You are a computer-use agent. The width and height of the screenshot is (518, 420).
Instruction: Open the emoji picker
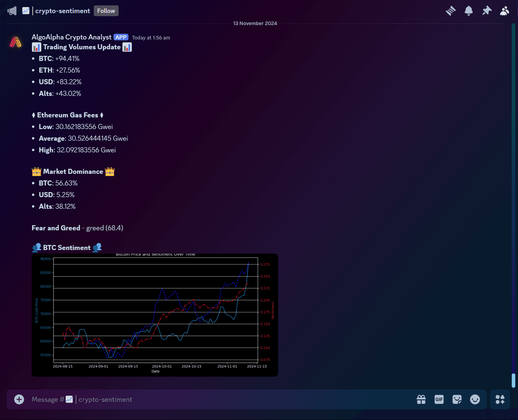(475, 399)
